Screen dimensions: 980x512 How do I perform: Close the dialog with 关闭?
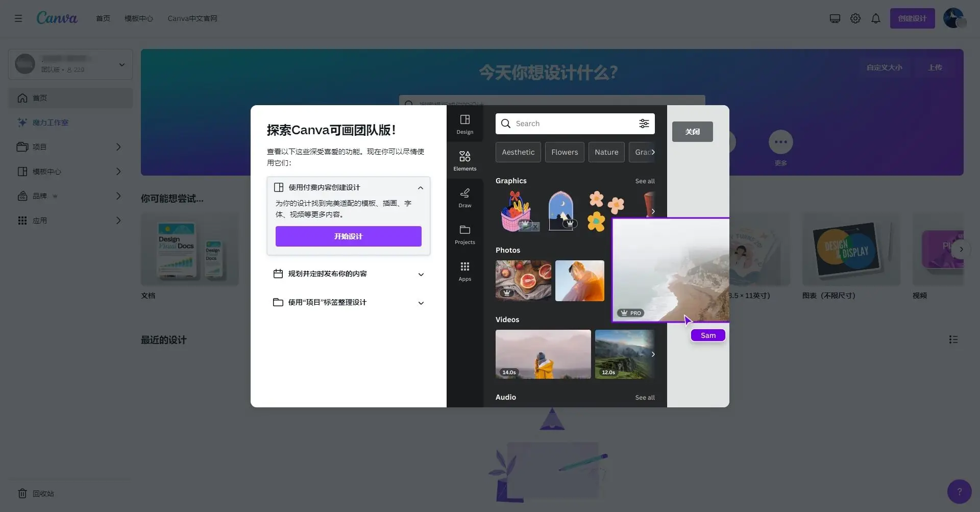coord(693,132)
